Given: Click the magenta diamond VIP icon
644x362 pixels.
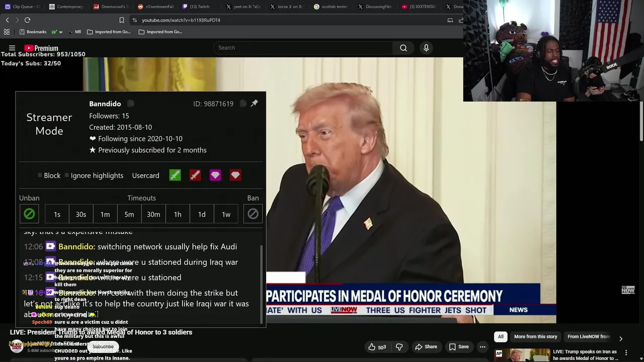Looking at the screenshot, I should coord(215,175).
